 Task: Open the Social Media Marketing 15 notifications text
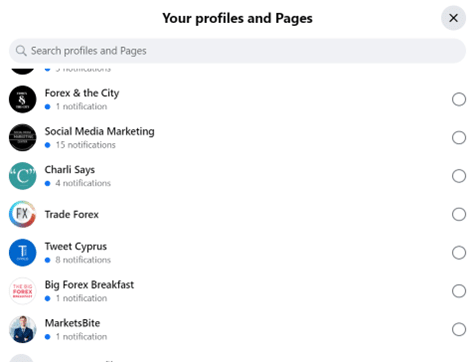click(86, 145)
